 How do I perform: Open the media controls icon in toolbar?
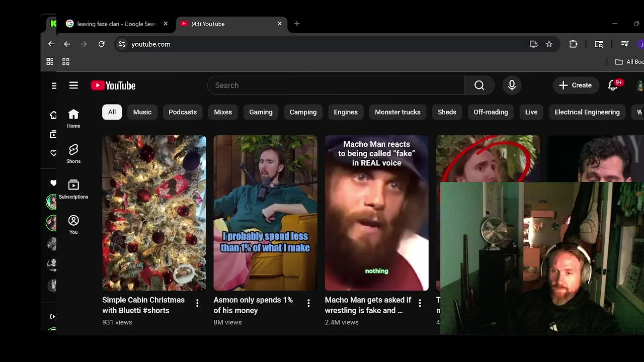click(625, 44)
